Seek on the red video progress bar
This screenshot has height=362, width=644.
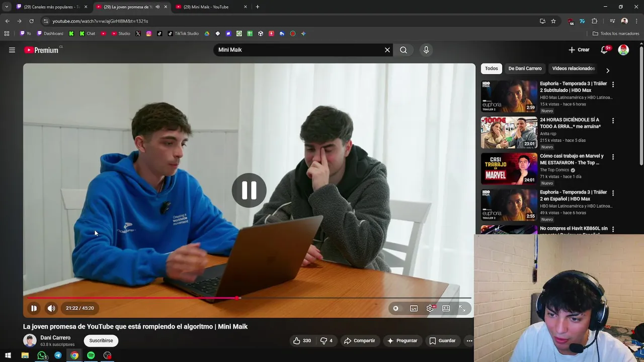(249, 298)
